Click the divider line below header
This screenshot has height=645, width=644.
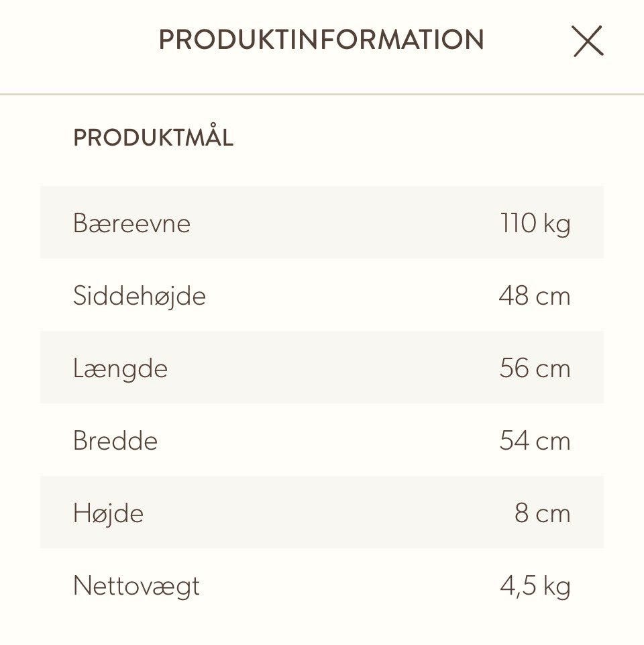(322, 94)
